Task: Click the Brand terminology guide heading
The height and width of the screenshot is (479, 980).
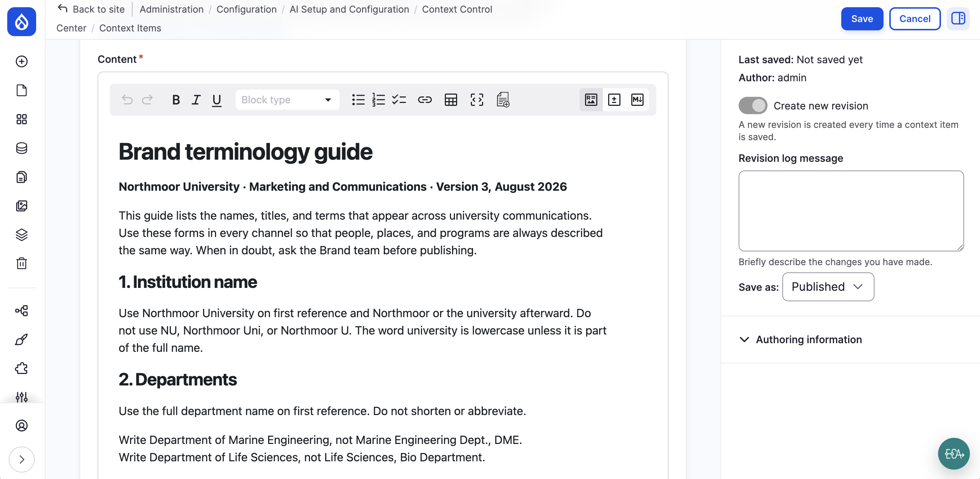Action: (245, 152)
